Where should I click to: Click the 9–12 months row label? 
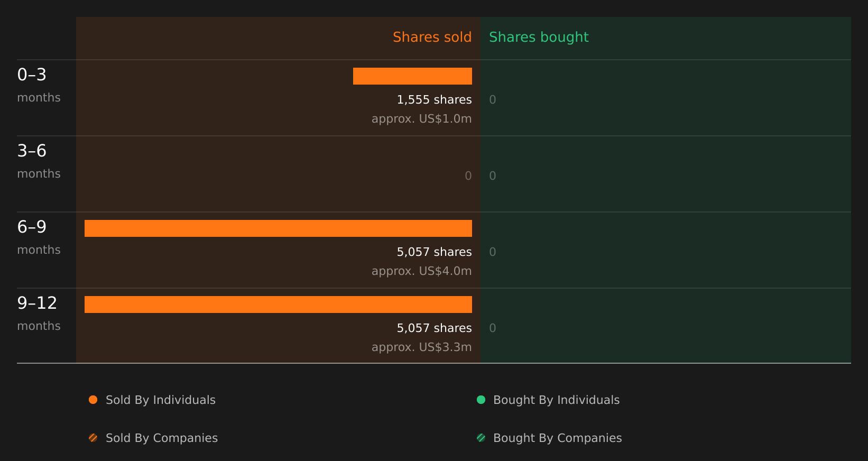[39, 314]
